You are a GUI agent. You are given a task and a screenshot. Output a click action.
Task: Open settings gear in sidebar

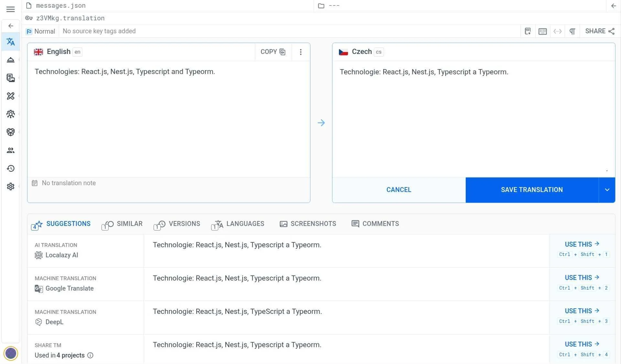point(10,187)
